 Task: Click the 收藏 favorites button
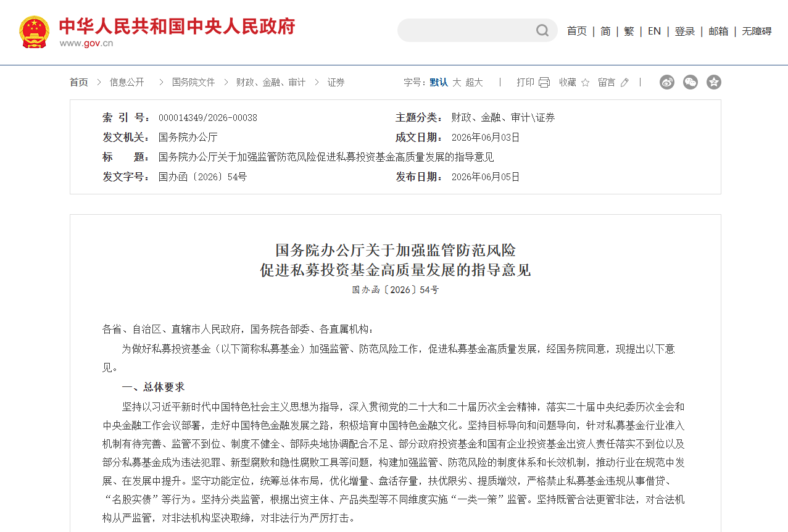(x=568, y=82)
